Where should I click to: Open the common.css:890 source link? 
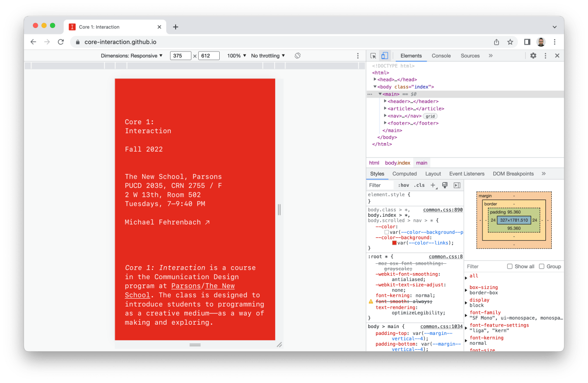click(443, 210)
